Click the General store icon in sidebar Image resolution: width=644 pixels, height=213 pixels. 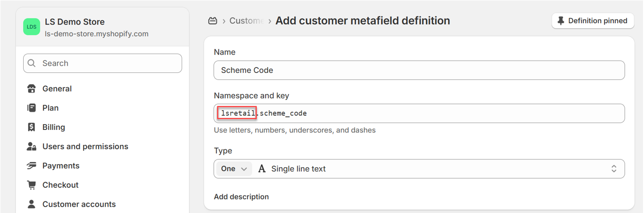(31, 89)
